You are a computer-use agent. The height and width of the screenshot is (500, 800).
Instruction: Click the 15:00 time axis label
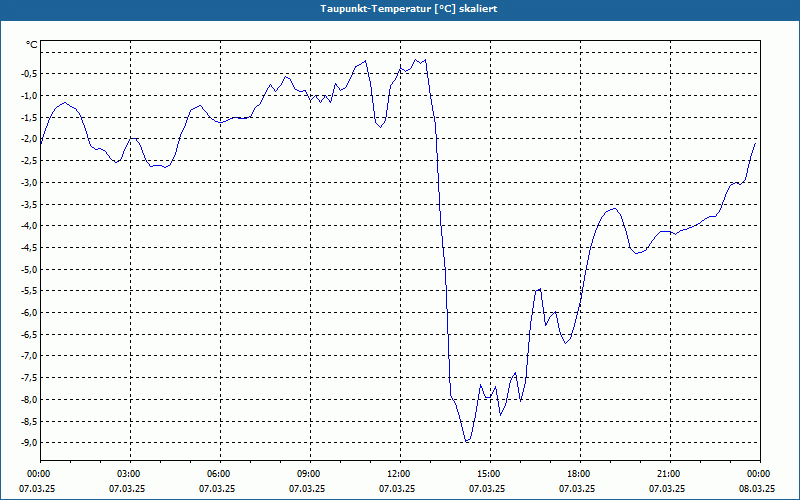click(490, 474)
